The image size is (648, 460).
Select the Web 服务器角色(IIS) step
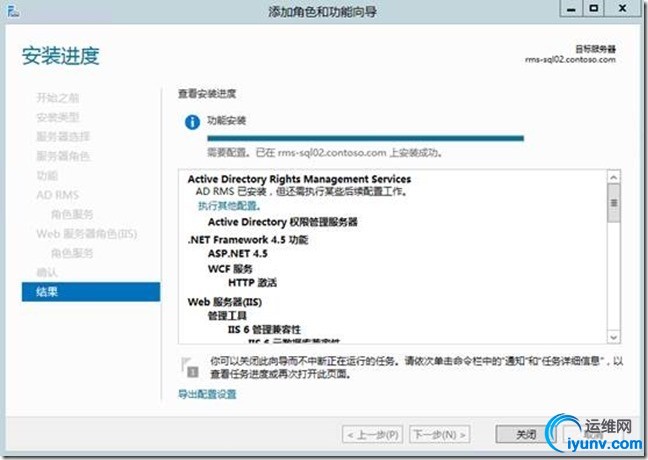pos(87,234)
